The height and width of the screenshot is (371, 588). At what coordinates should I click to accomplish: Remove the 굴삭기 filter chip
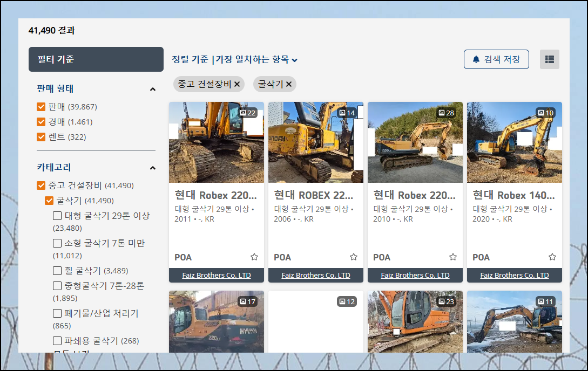pos(289,84)
